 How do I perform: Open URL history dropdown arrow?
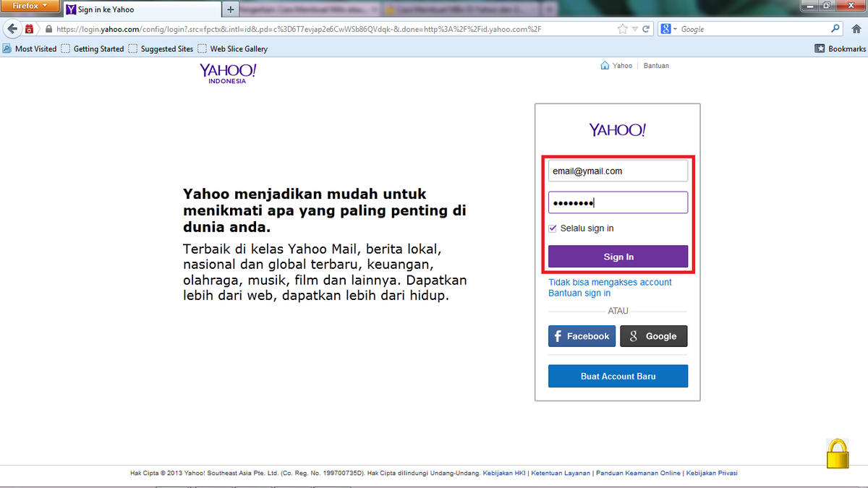click(635, 30)
